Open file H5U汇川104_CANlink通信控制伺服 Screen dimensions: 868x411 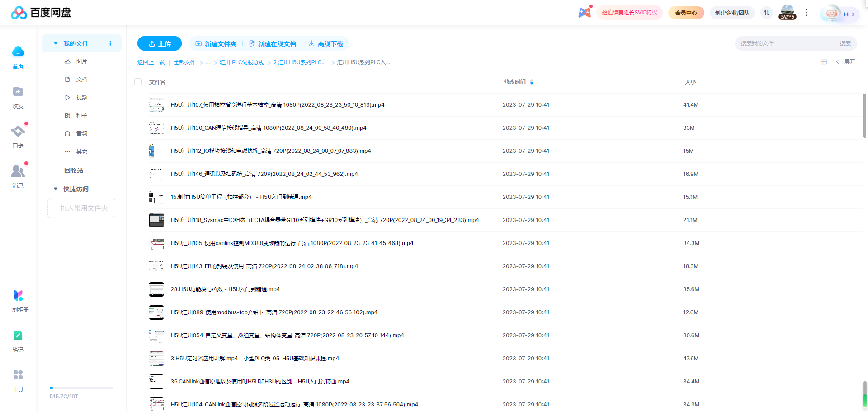(294, 405)
